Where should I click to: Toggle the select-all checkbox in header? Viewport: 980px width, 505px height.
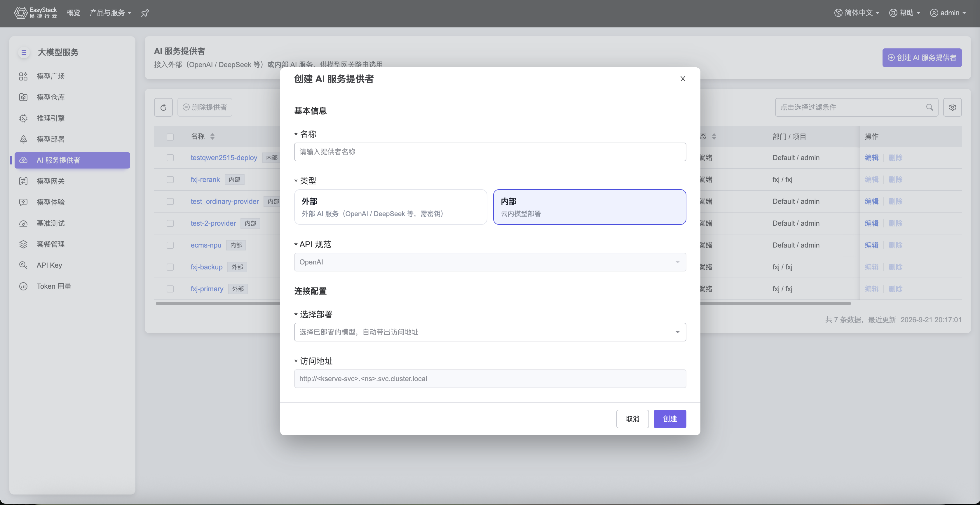coord(170,137)
